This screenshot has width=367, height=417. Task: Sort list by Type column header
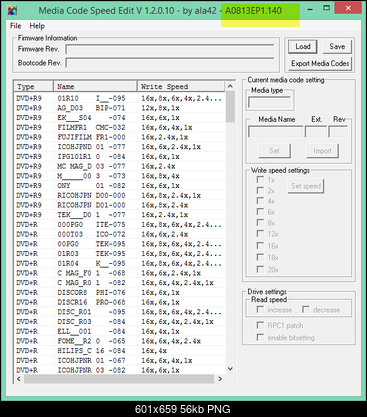point(34,86)
